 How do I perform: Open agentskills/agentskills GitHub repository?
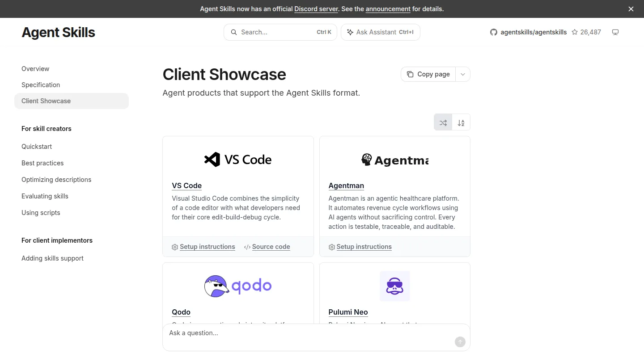[534, 32]
